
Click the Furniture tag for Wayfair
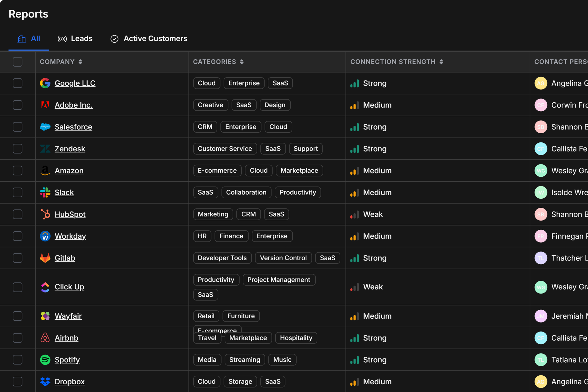pos(241,316)
